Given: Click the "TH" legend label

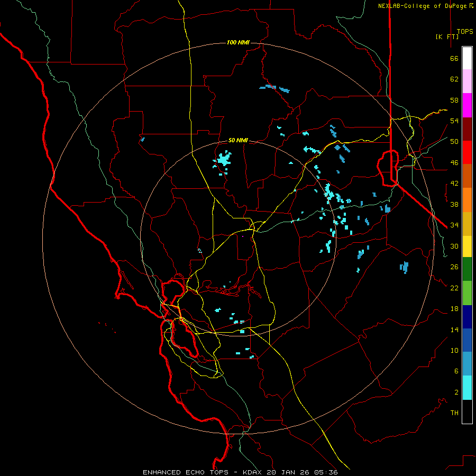Looking at the screenshot, I should 454,413.
